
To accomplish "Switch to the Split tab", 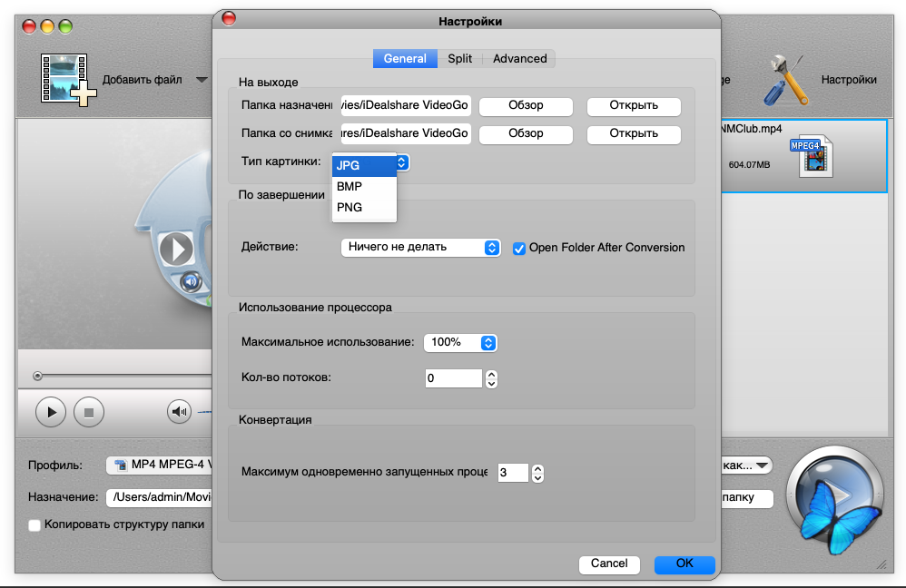I will 459,59.
